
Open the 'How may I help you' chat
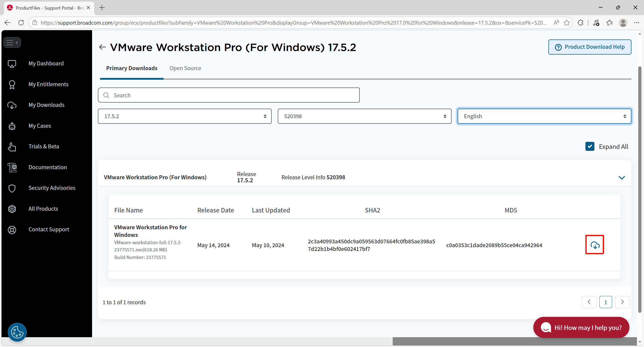coord(581,327)
